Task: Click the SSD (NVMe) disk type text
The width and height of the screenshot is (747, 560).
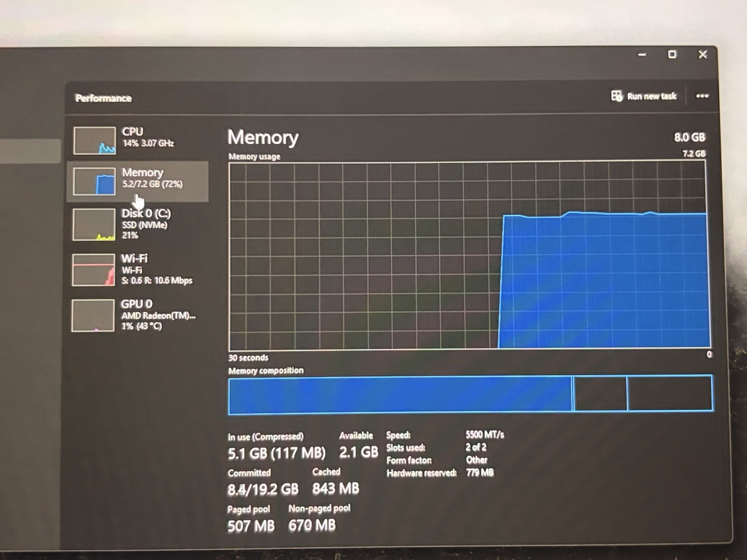Action: point(144,225)
